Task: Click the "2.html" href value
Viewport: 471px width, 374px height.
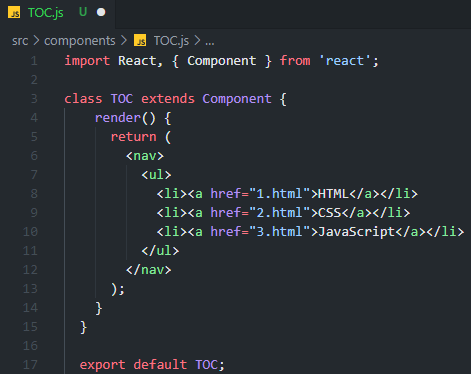Action: point(280,213)
